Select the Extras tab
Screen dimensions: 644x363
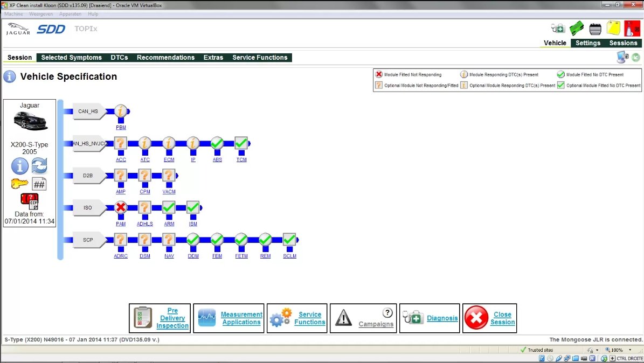(213, 58)
